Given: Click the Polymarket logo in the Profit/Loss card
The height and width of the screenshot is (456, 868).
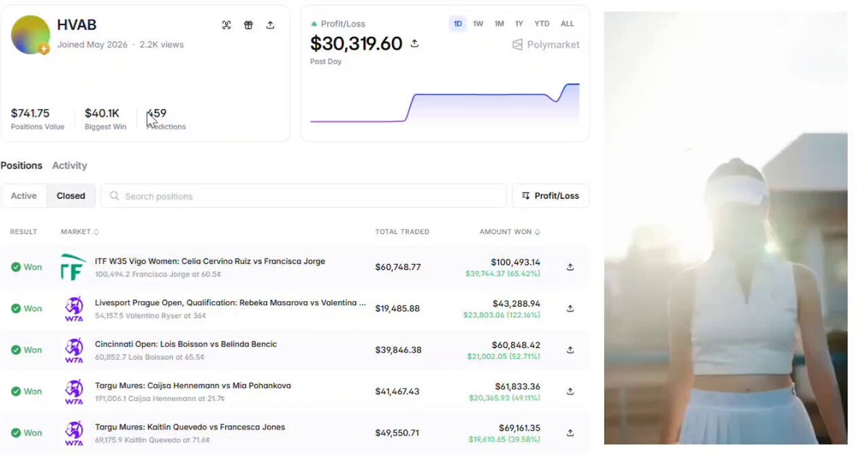Looking at the screenshot, I should (x=546, y=44).
